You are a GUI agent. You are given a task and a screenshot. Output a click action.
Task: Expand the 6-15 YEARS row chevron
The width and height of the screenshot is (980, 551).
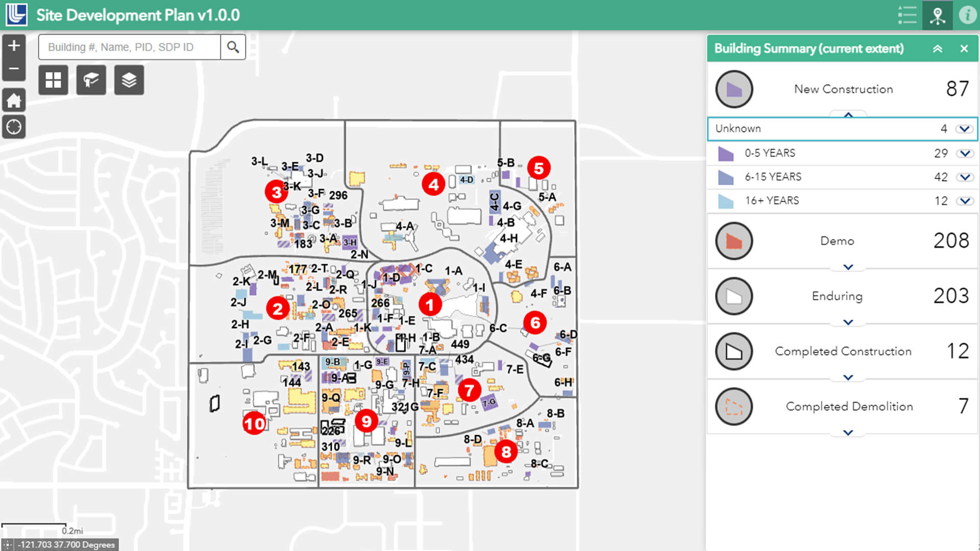click(965, 177)
